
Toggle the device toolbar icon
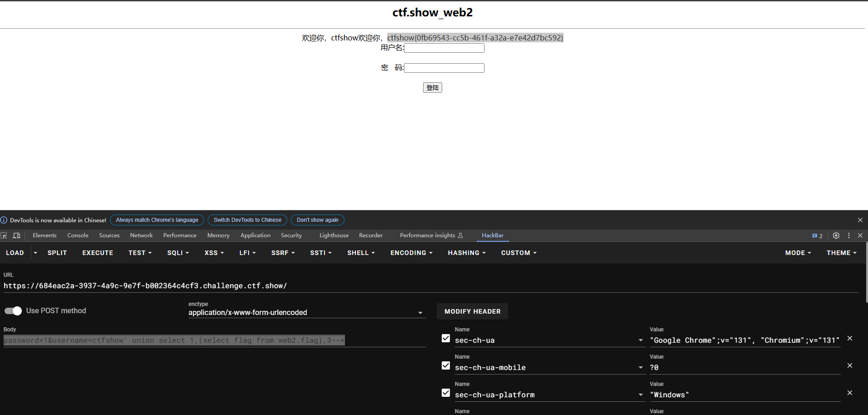[17, 235]
